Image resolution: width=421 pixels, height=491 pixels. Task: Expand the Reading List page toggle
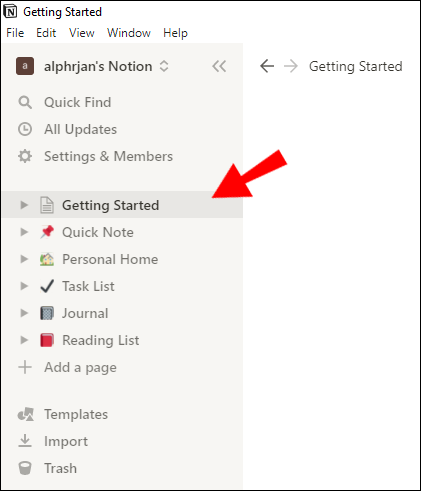point(24,340)
